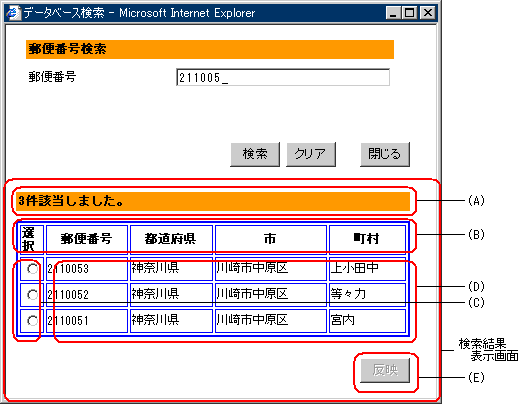
Task: Click postal code cell 2110051
Action: pyautogui.click(x=87, y=320)
